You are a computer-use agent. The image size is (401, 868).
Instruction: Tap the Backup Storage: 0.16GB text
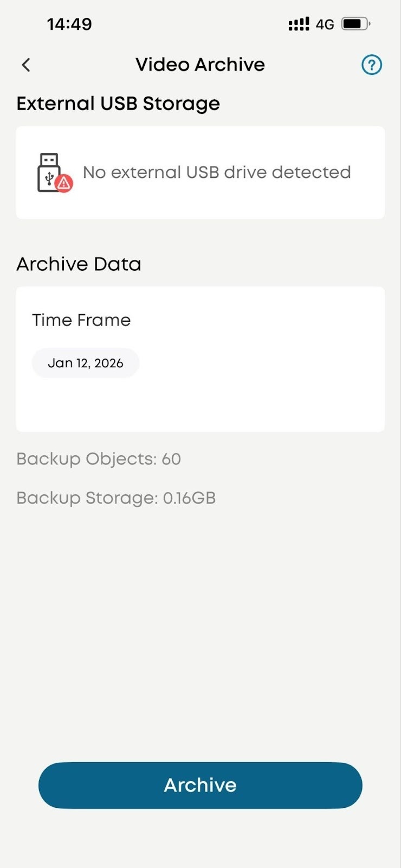coord(116,498)
